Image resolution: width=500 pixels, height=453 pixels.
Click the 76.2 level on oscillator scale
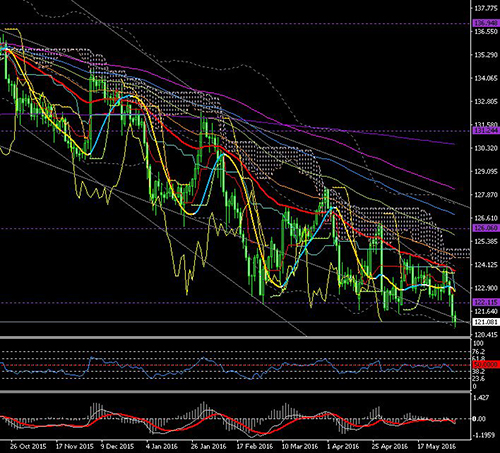coord(479,352)
